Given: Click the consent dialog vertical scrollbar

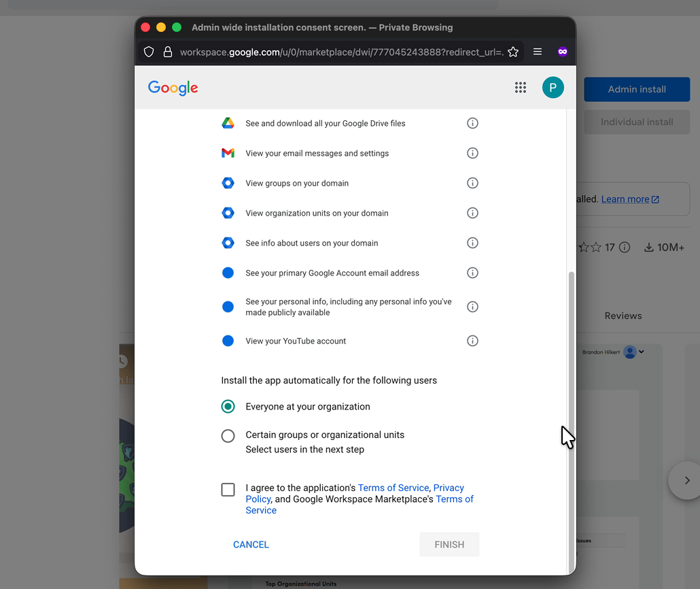Looking at the screenshot, I should pos(571,422).
